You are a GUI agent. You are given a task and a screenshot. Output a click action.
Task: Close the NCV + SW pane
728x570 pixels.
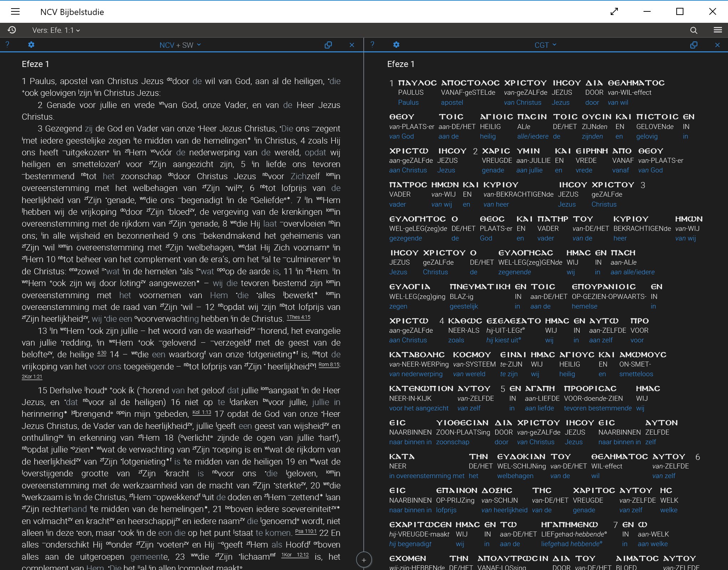coord(352,45)
